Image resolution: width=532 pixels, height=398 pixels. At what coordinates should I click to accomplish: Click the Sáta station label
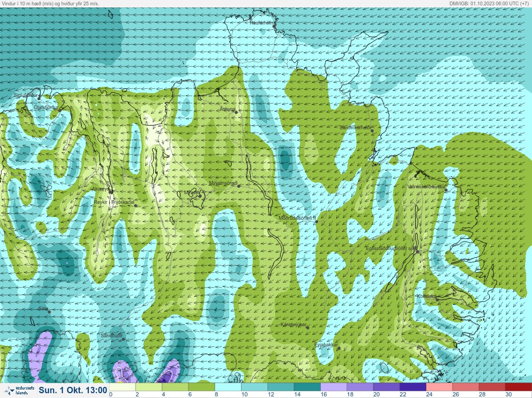43,309
